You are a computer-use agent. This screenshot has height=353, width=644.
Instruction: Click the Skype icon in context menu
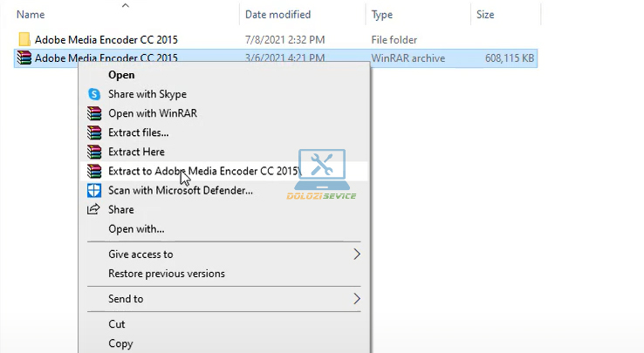click(94, 94)
